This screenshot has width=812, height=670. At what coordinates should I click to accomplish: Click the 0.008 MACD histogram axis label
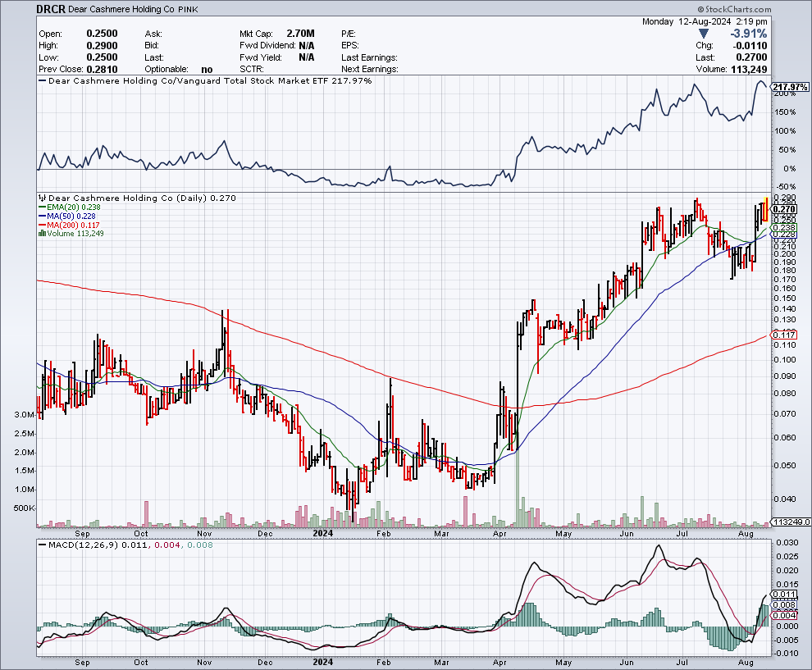pos(784,604)
